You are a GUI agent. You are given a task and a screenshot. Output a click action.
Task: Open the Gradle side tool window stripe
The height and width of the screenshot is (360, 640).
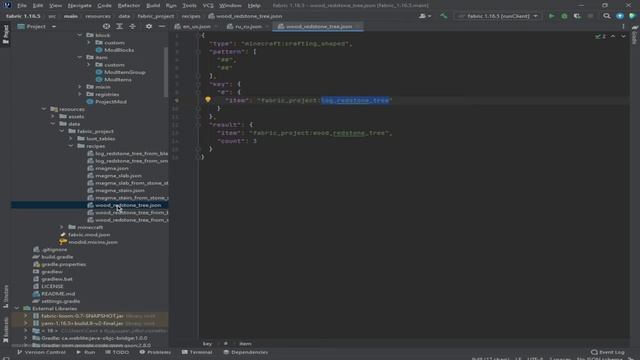634,36
